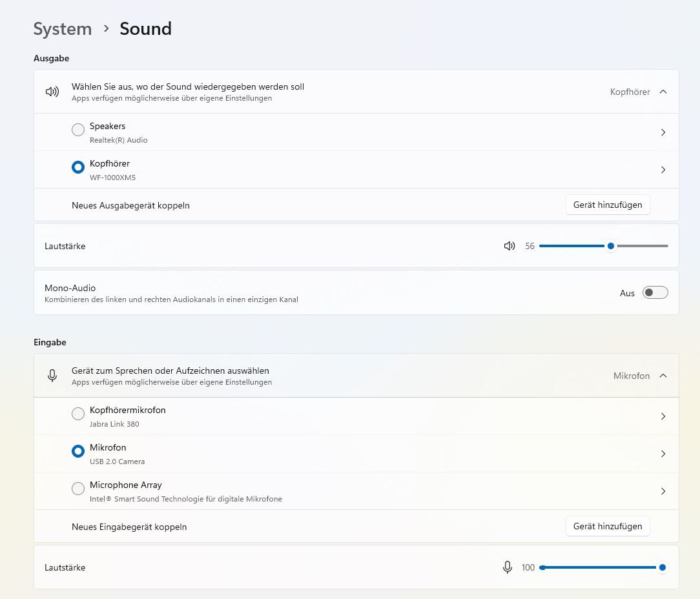Open Speakers Realtek device details arrow
Image resolution: width=700 pixels, height=599 pixels.
coord(663,132)
